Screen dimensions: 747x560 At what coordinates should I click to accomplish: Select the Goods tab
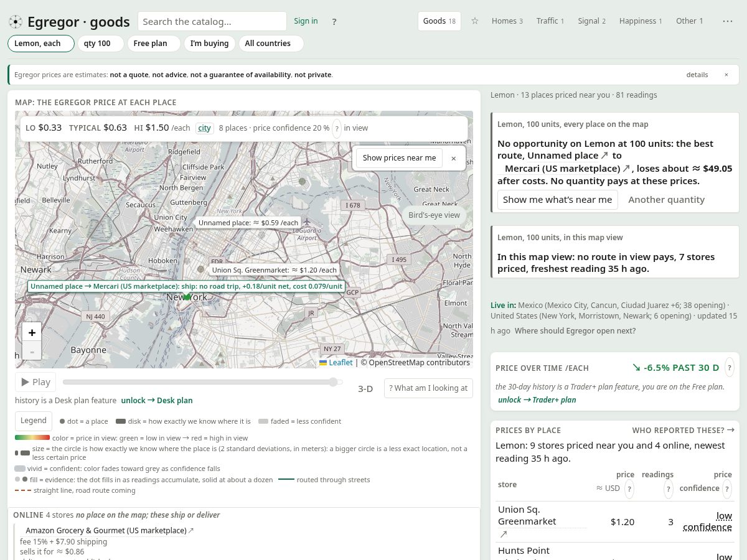439,21
